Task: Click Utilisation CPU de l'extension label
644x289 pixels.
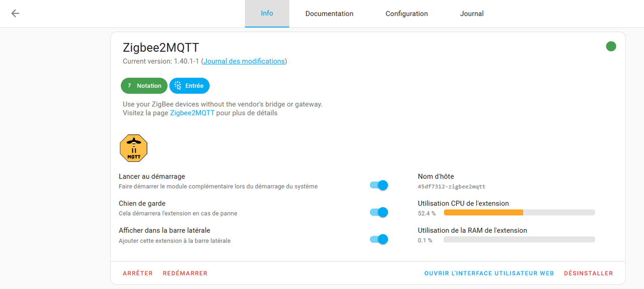Action: pyautogui.click(x=463, y=204)
